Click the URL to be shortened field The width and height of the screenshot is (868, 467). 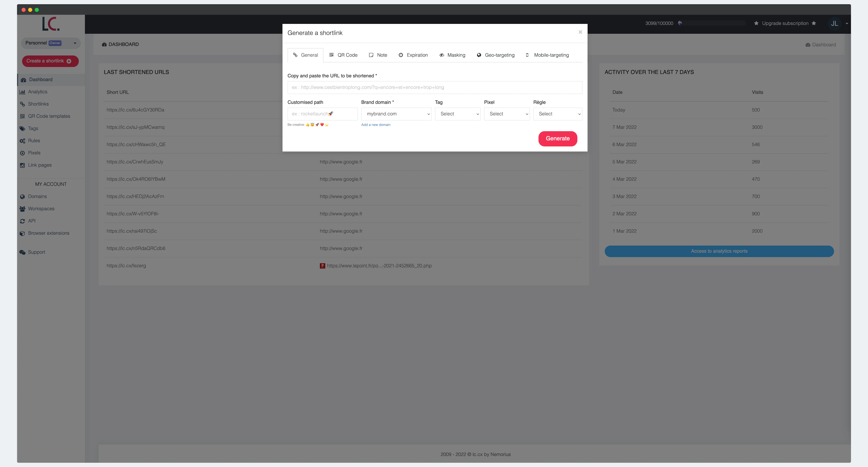click(x=434, y=88)
